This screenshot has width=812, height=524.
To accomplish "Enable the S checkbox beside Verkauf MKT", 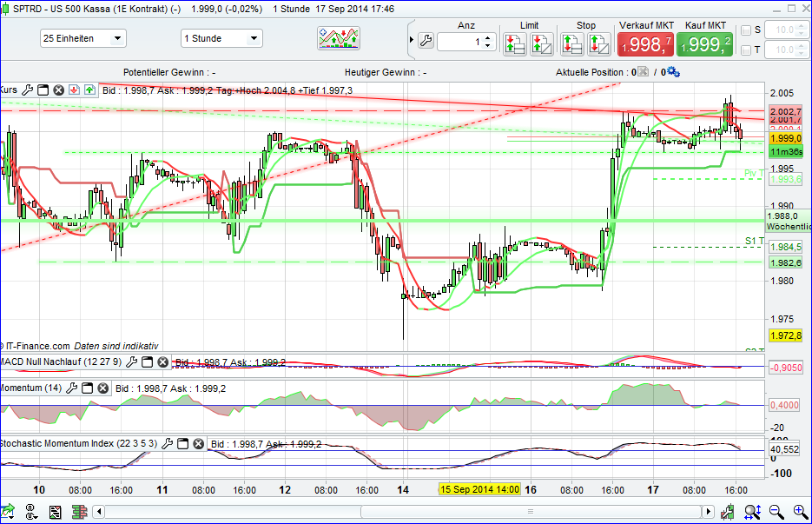I will 746,30.
